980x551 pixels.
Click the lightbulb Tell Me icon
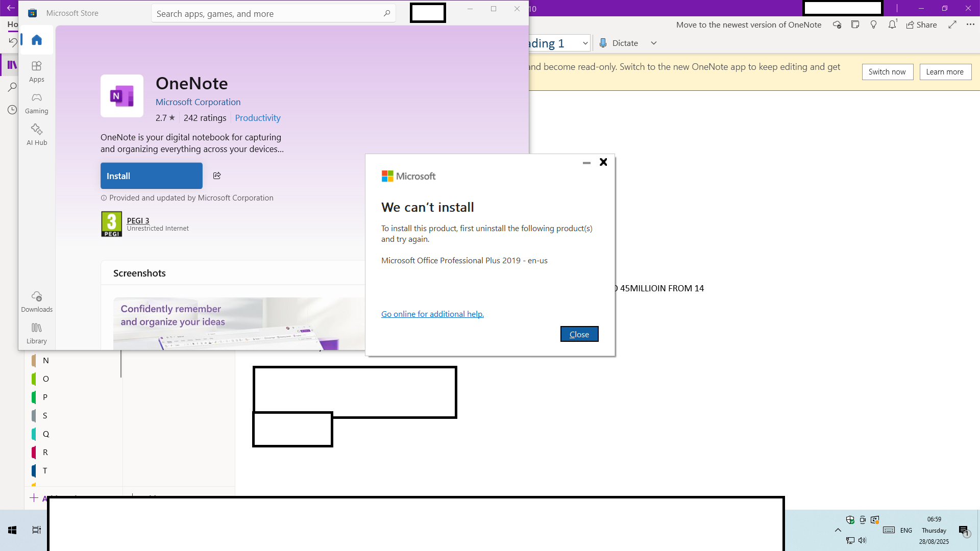(874, 24)
